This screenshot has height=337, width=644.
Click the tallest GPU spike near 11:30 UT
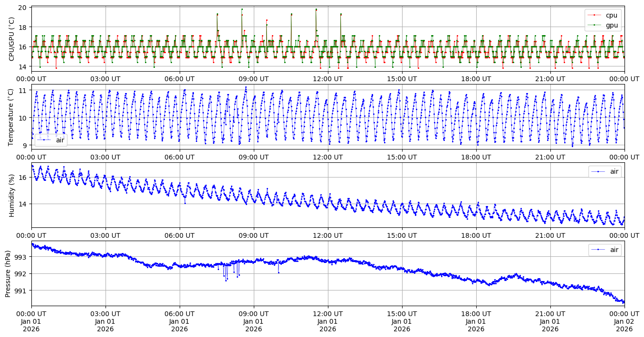pos(316,9)
